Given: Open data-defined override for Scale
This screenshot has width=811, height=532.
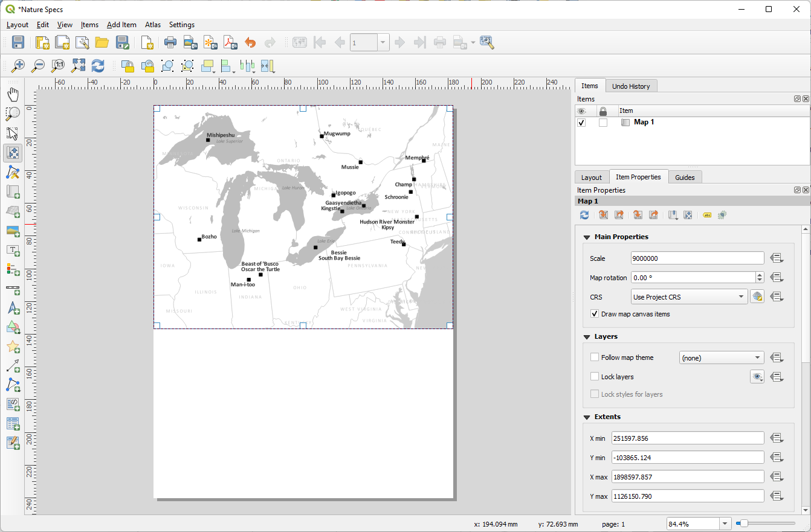Looking at the screenshot, I should coord(777,258).
